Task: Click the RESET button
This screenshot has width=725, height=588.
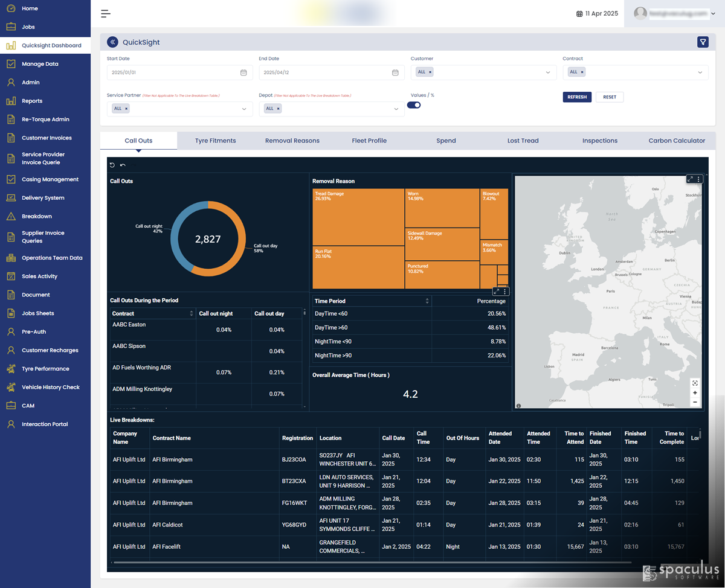Action: (610, 97)
